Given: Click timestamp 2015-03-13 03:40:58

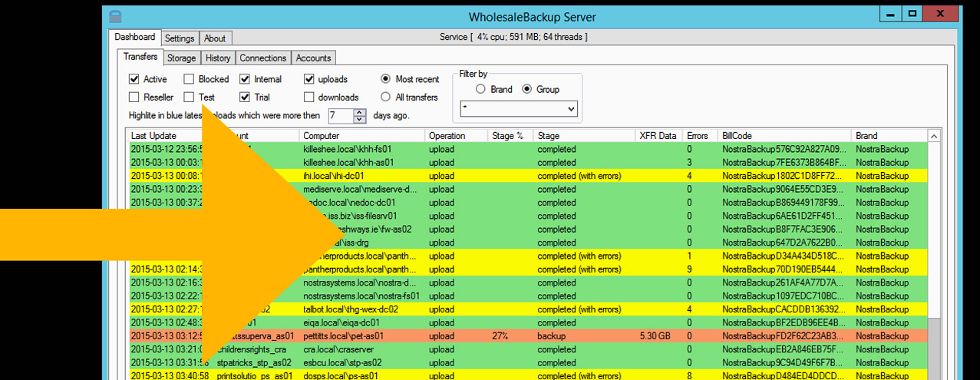Looking at the screenshot, I should (170, 375).
